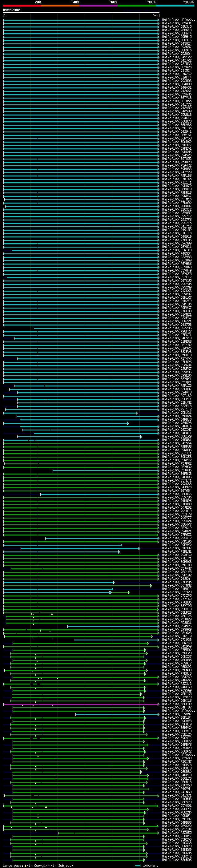Select hit label UniRef100_A7NZC2
This screenshot has width=197, height=868.
177,74
